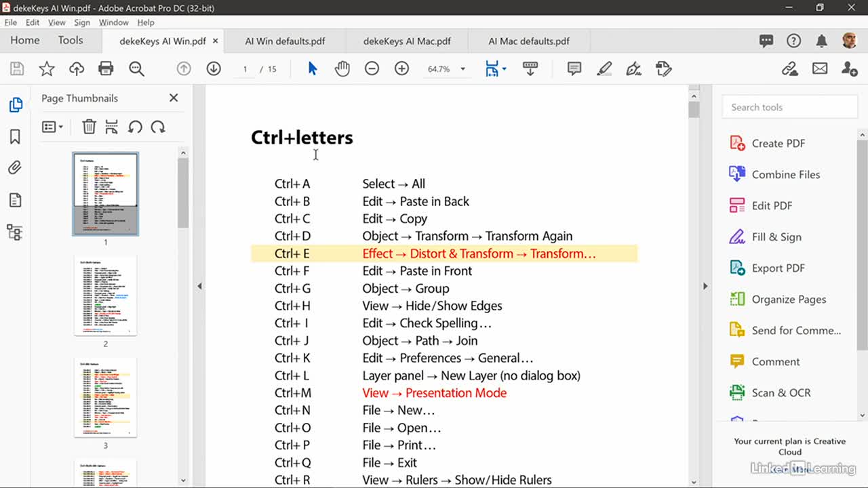Click the scrolling mode icon
The height and width of the screenshot is (488, 868).
(530, 68)
